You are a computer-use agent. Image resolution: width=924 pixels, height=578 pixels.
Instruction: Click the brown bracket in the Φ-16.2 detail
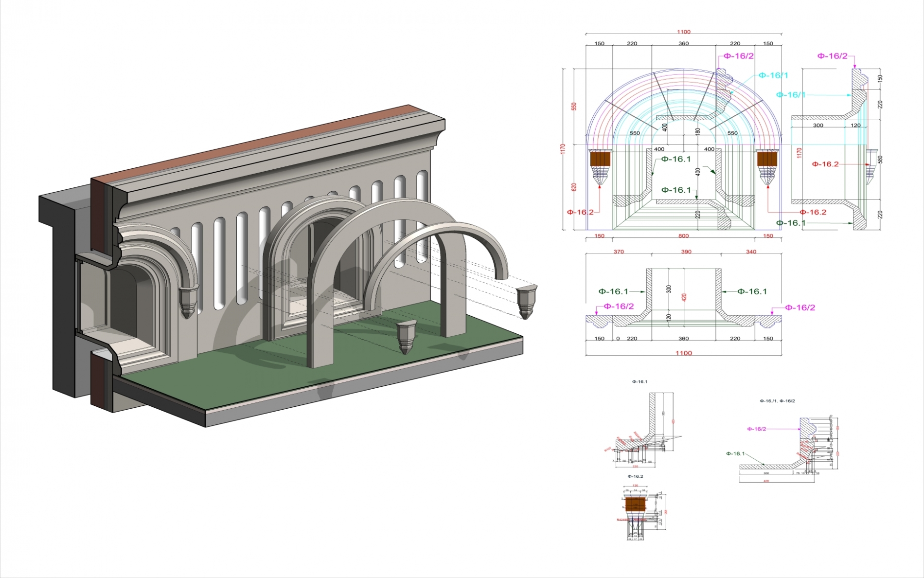pyautogui.click(x=635, y=504)
